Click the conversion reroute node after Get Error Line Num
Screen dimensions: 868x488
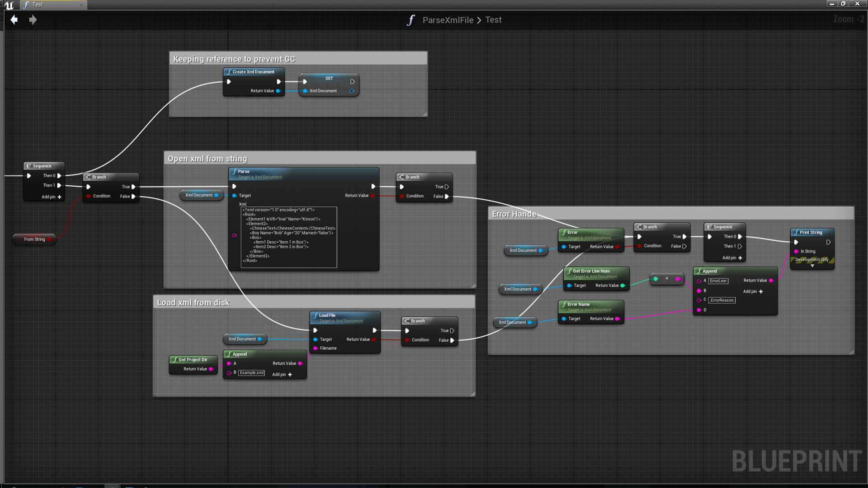pyautogui.click(x=666, y=279)
